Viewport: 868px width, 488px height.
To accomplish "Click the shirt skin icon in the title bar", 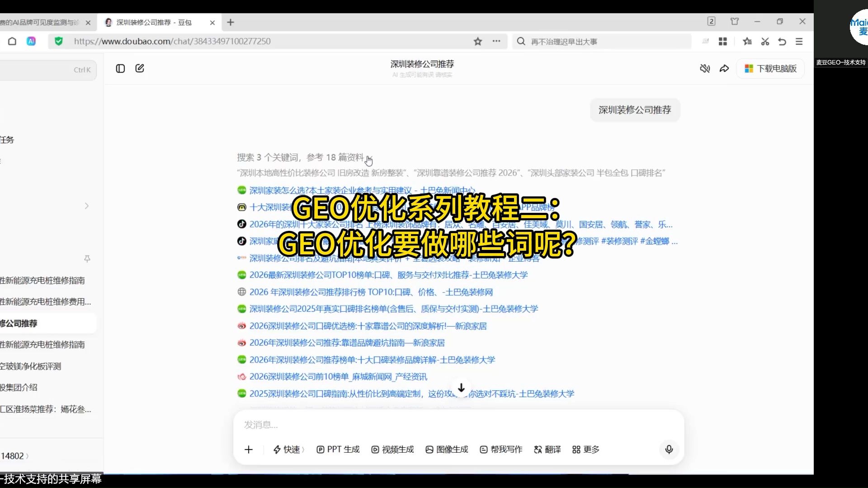I will tap(735, 21).
